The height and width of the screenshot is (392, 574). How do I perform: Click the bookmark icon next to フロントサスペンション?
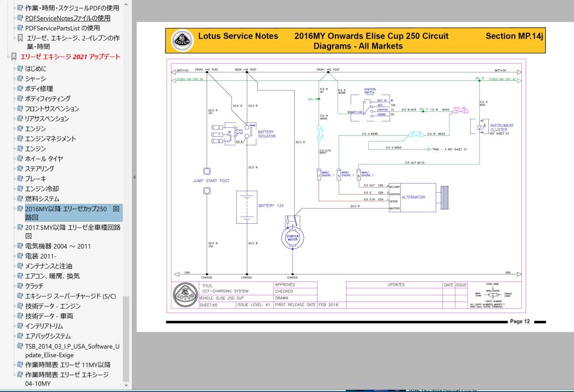(20, 109)
